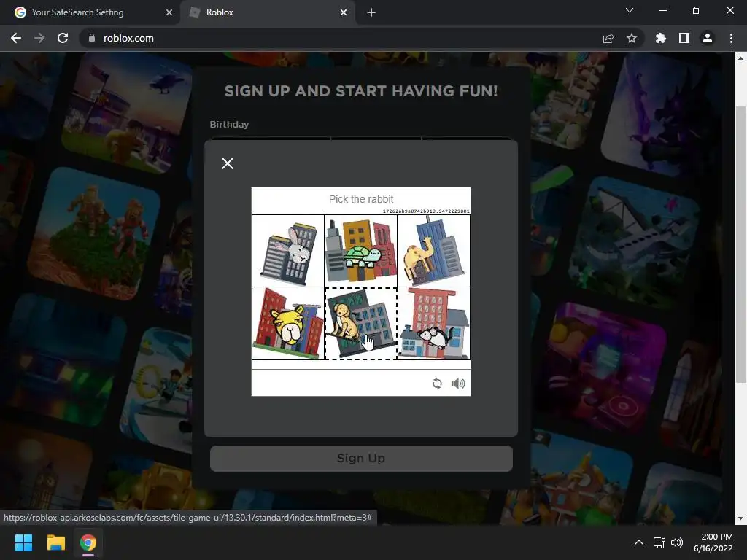Select the camel image tile
Viewport: 747px width, 560px height.
click(433, 251)
